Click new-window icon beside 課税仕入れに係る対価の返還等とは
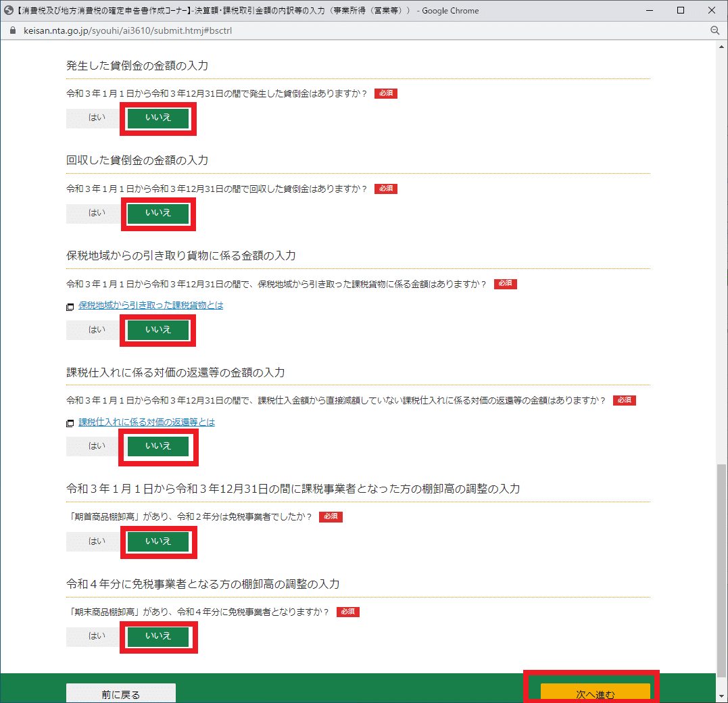Viewport: 728px width, 703px height. click(70, 423)
